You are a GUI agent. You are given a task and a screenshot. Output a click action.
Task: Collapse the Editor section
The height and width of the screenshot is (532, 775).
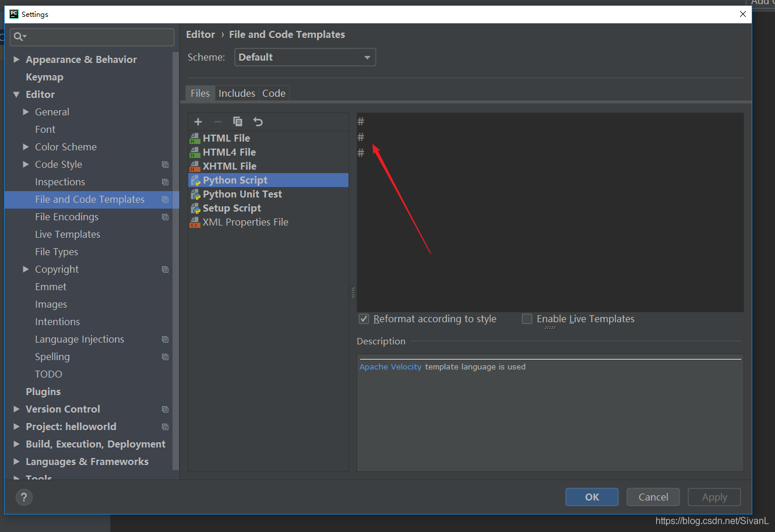16,94
